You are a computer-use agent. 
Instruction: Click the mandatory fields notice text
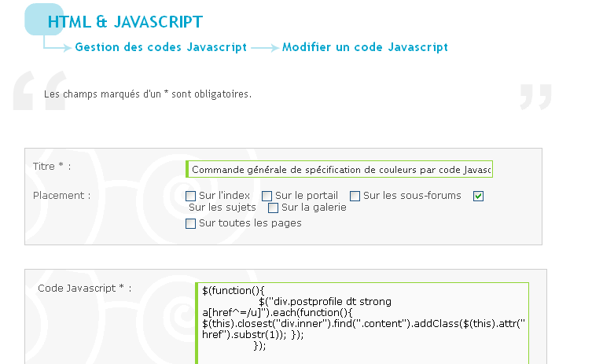tap(148, 94)
